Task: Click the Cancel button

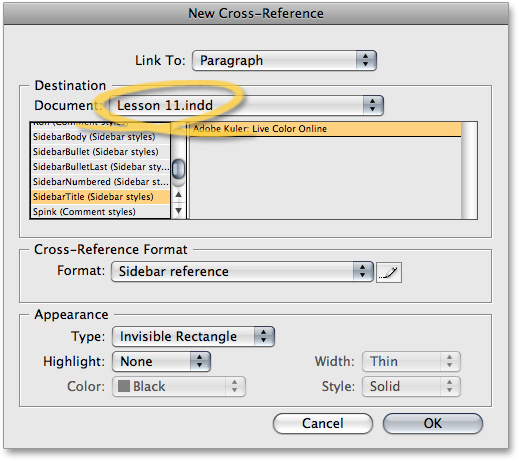Action: [x=323, y=423]
